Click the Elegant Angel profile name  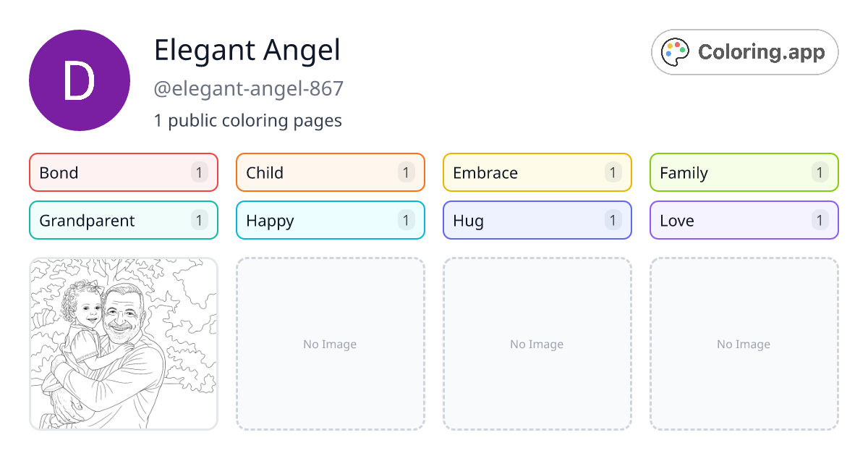point(247,50)
